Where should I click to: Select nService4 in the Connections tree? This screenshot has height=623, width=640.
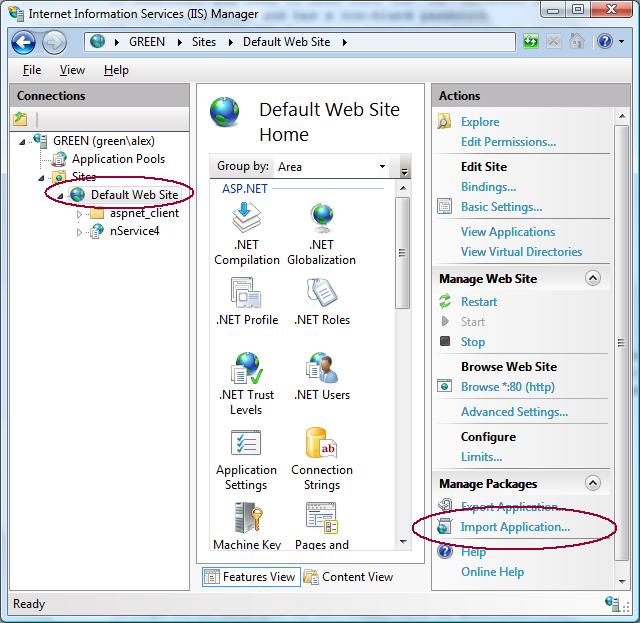134,231
